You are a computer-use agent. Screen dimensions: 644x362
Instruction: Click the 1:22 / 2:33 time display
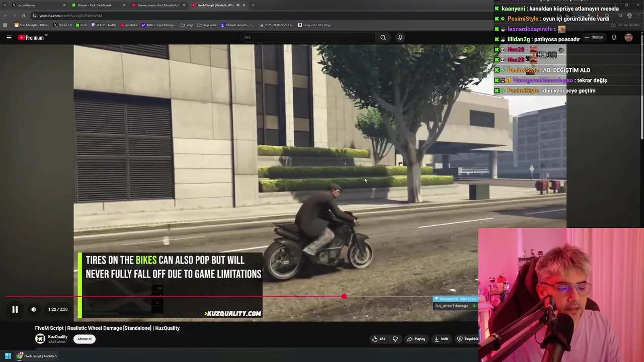(x=58, y=310)
